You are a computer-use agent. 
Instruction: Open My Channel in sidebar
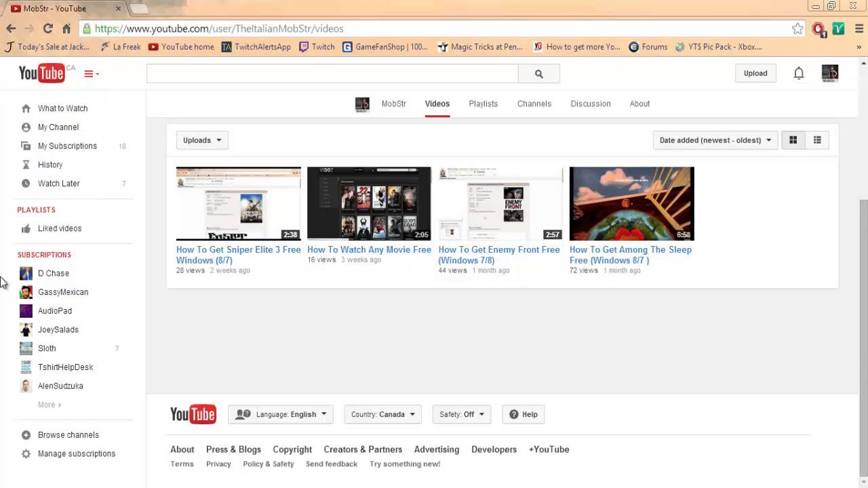(x=58, y=127)
